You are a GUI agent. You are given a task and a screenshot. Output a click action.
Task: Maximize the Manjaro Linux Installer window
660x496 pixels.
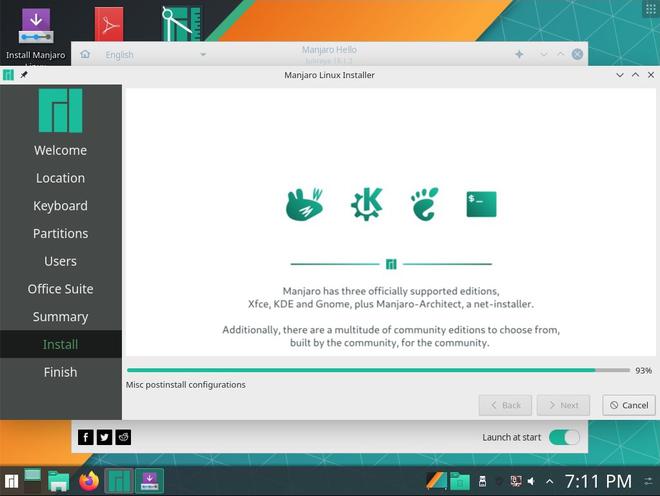coord(635,75)
